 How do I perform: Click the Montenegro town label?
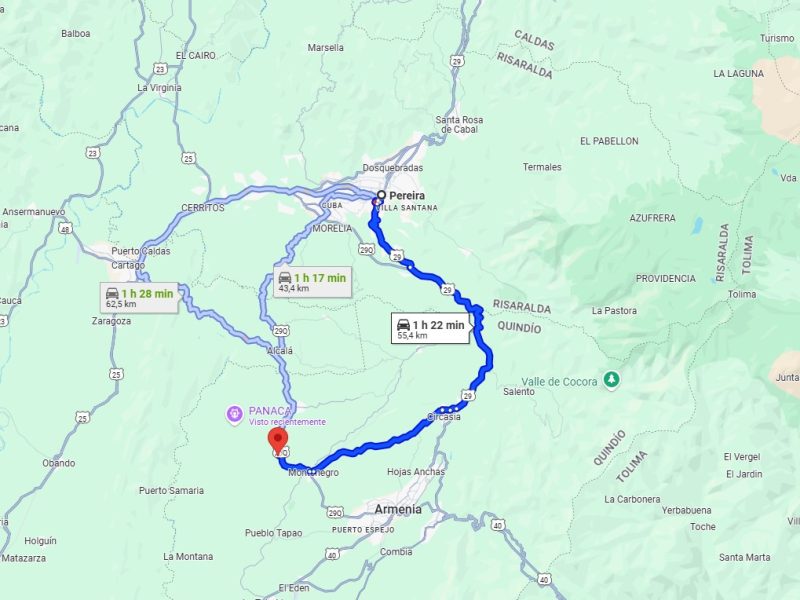pos(313,473)
